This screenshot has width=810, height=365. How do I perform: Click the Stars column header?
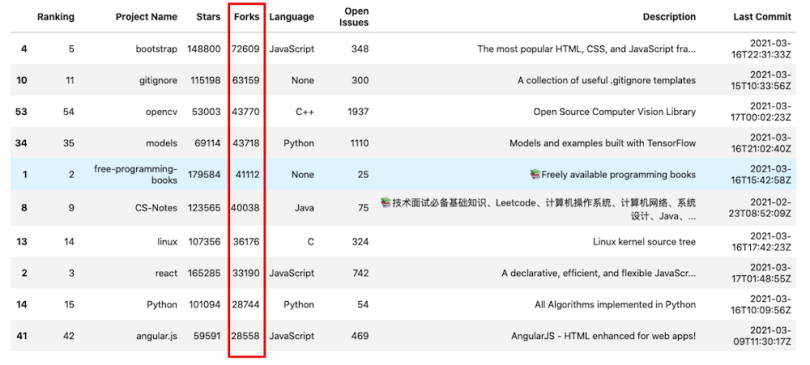point(208,17)
